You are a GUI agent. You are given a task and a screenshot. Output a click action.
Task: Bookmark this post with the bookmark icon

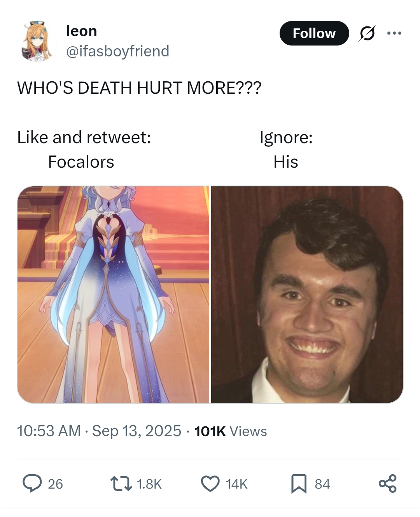[x=299, y=484]
